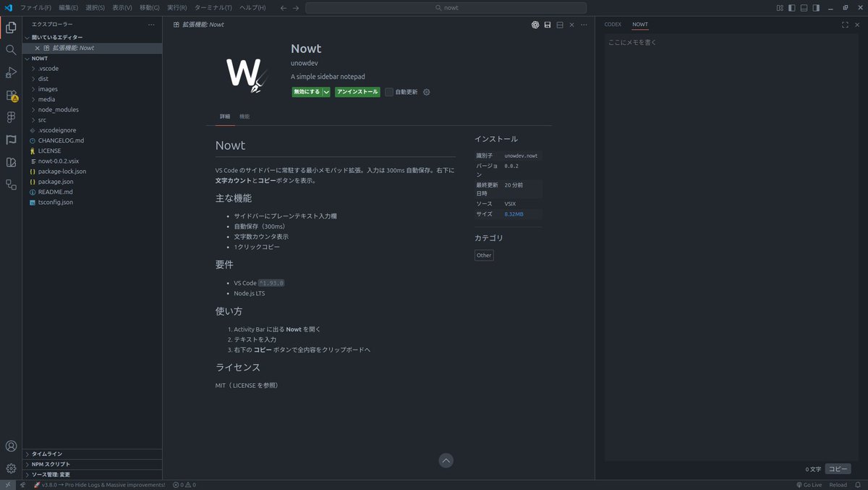Expand the ソース管理: 変更 section
This screenshot has height=490, width=868.
[x=93, y=474]
